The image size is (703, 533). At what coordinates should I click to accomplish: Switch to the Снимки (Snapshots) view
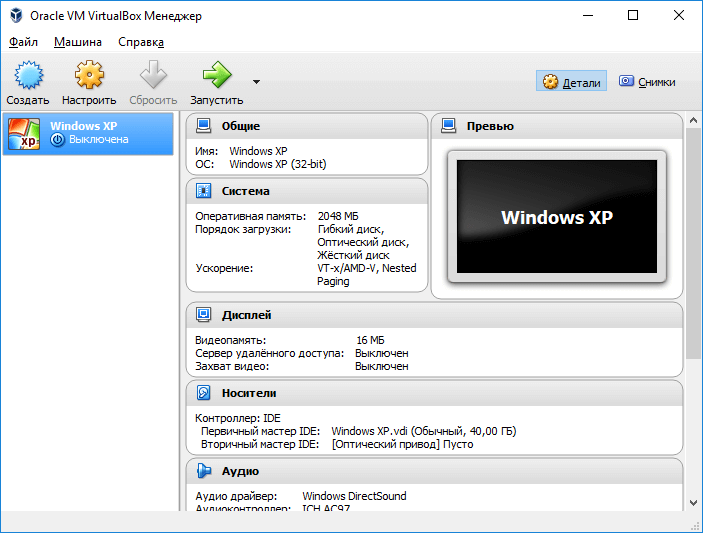(x=647, y=82)
